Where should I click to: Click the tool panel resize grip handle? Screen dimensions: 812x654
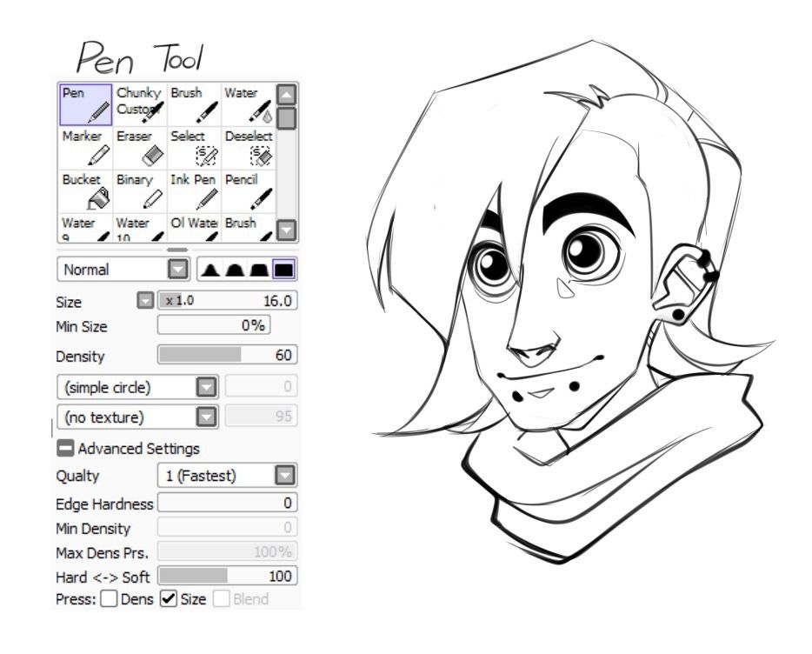coord(177,250)
